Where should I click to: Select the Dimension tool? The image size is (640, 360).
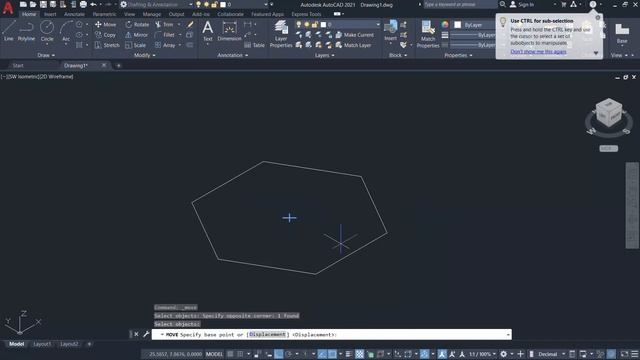pyautogui.click(x=229, y=31)
